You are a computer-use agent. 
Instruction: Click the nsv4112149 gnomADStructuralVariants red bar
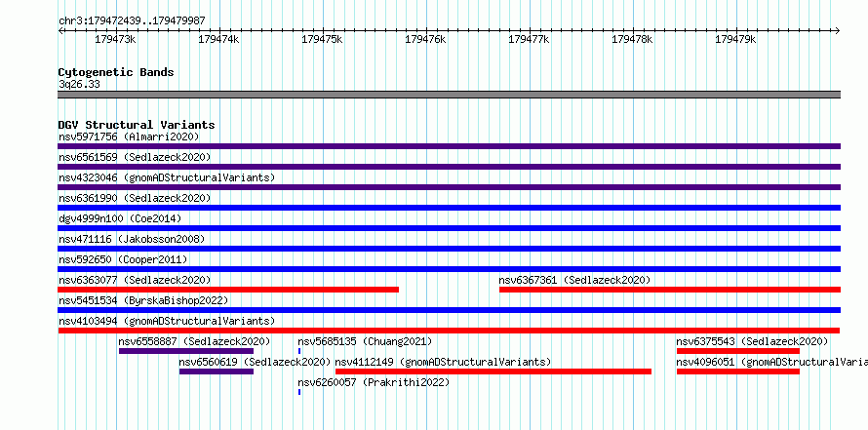pyautogui.click(x=493, y=371)
